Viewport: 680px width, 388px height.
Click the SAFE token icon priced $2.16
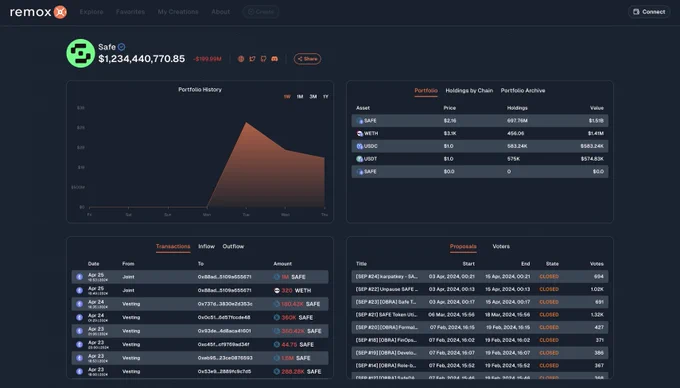360,121
